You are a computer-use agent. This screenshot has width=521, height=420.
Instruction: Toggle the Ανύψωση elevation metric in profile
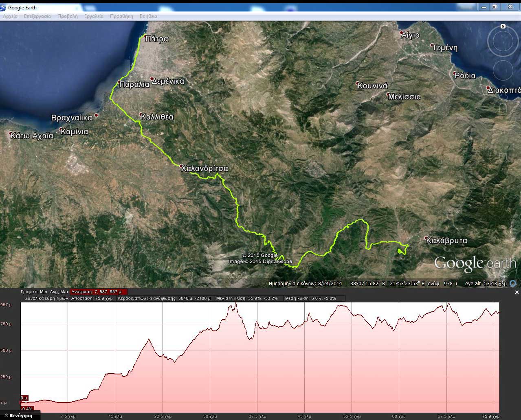98,292
